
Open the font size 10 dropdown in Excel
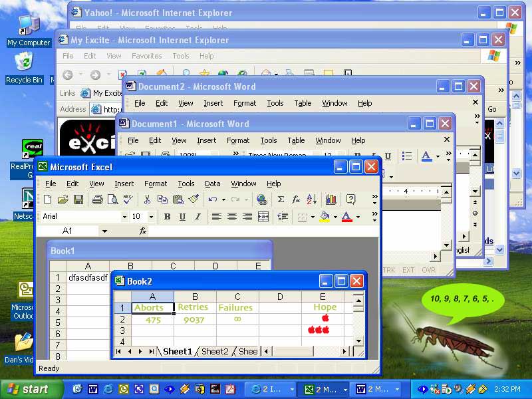point(152,217)
